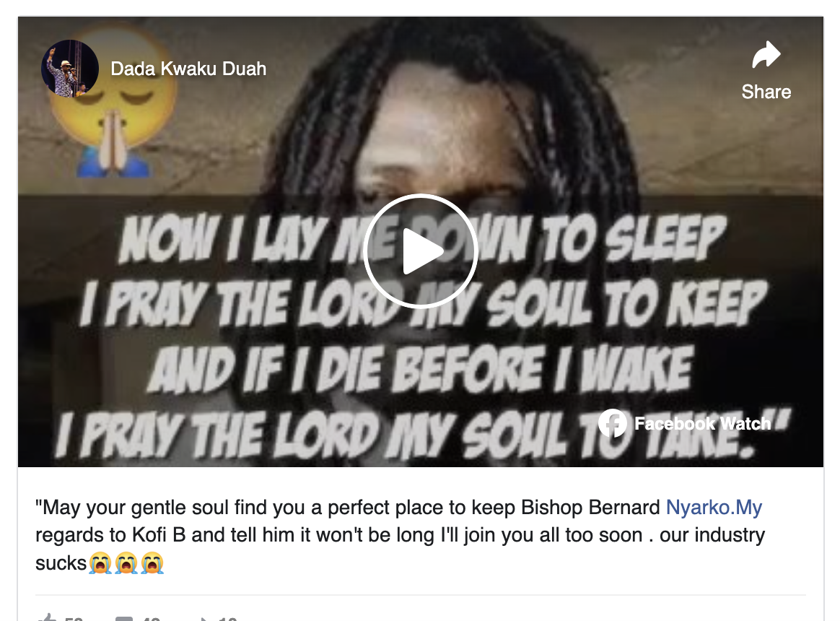Click the Facebook logo in watermark
The width and height of the screenshot is (840, 621).
tap(613, 423)
